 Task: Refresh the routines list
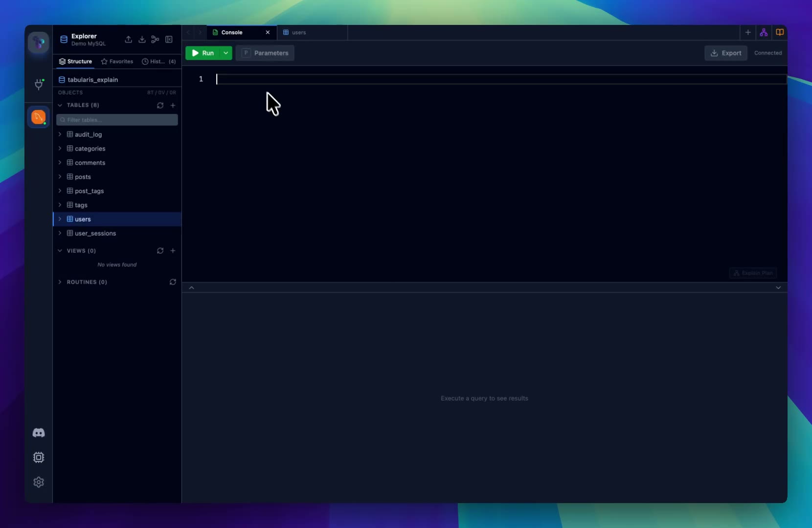pyautogui.click(x=173, y=282)
